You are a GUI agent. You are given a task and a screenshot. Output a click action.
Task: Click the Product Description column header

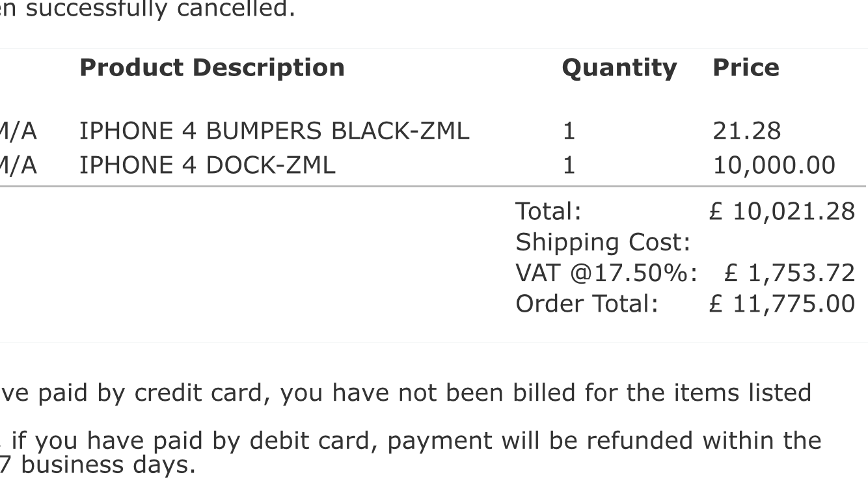coord(211,68)
